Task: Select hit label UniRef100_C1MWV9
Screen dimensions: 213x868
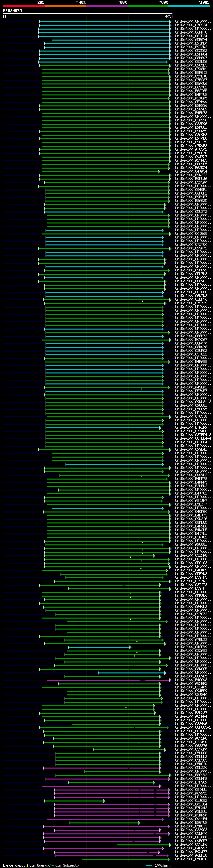Action: [x=191, y=270]
